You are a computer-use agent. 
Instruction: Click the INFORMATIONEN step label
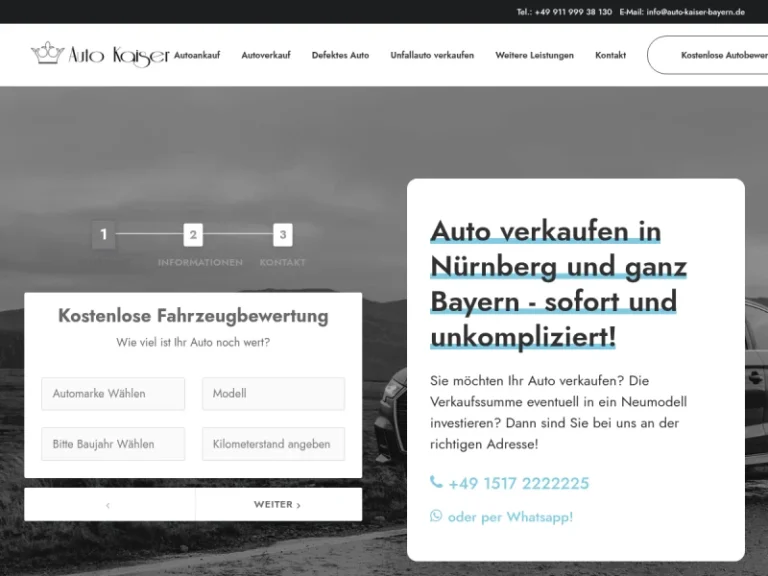pos(200,263)
